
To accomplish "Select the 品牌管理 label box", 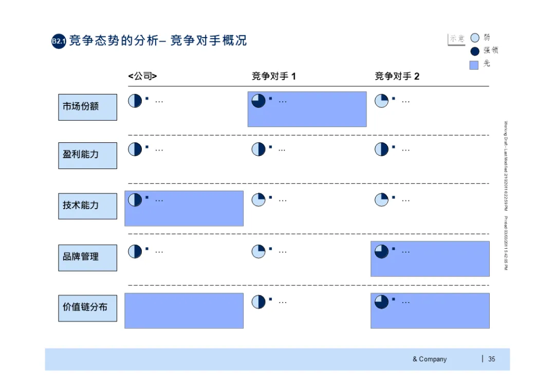I will (x=88, y=258).
